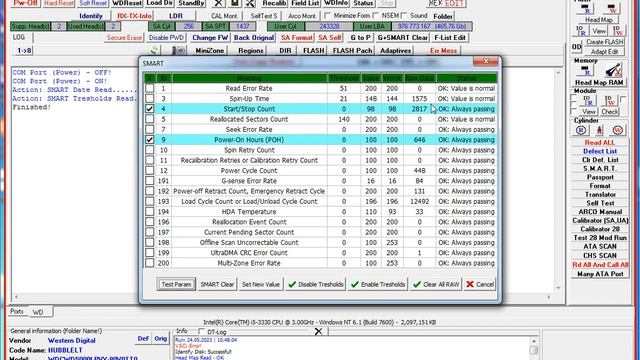
Task: Click the Info box scrollbar at bottom
Action: 533,349
